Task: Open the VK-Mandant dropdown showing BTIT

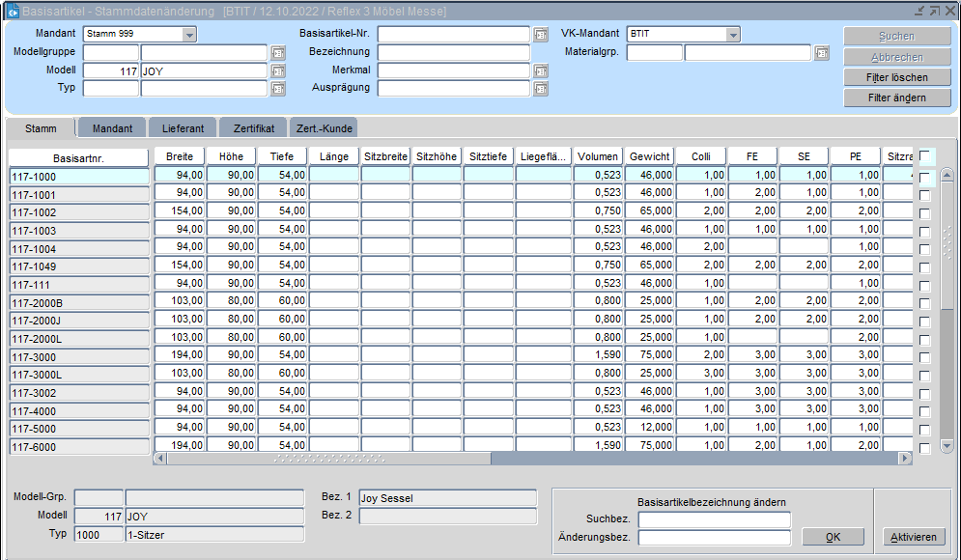Action: [733, 35]
